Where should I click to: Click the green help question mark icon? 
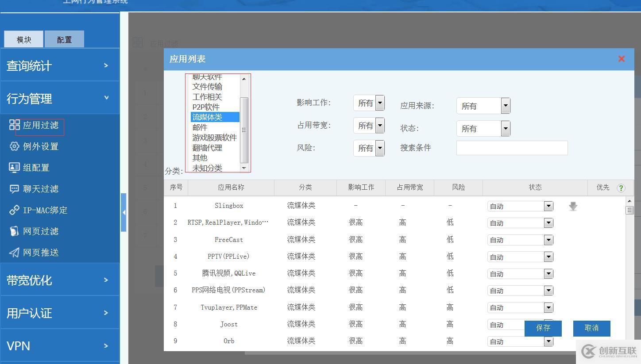tap(621, 188)
